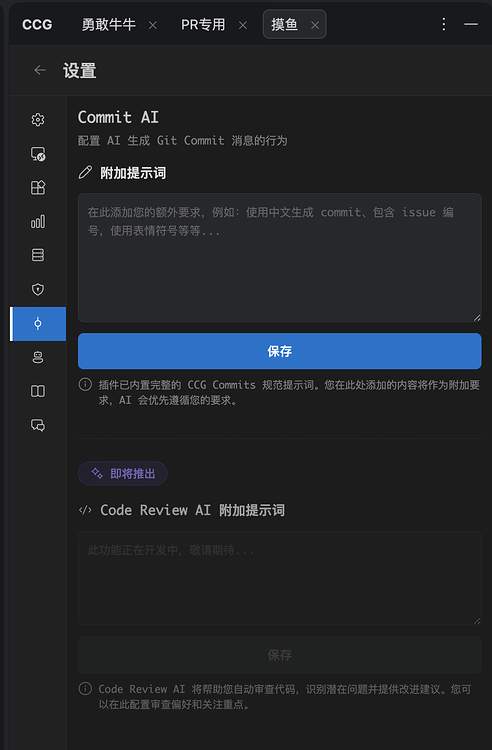The image size is (492, 750).
Task: Click the code brackets icon by Code Review AI
Action: coord(85,510)
